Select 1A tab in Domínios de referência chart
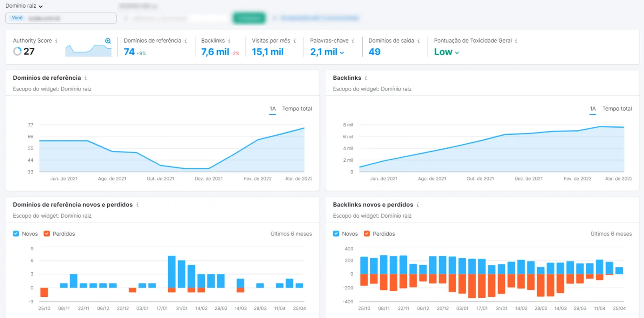The height and width of the screenshot is (318, 644). pos(273,109)
